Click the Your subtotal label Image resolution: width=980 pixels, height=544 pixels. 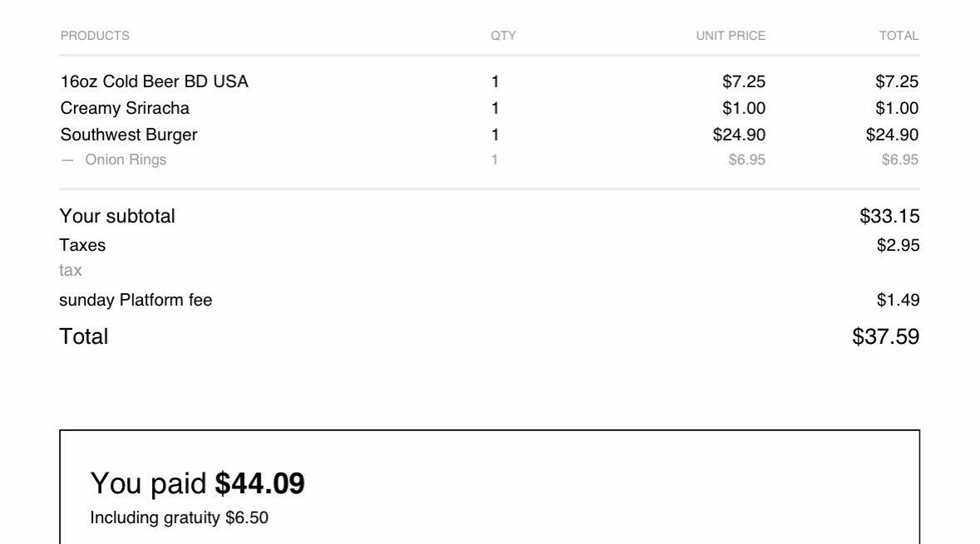pos(117,217)
